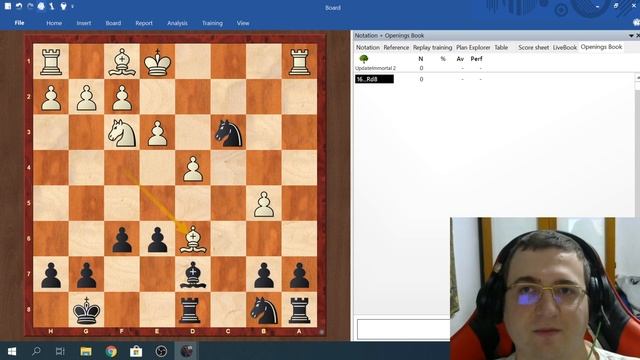Click the text field below the notation
The image size is (640, 360).
click(x=403, y=329)
